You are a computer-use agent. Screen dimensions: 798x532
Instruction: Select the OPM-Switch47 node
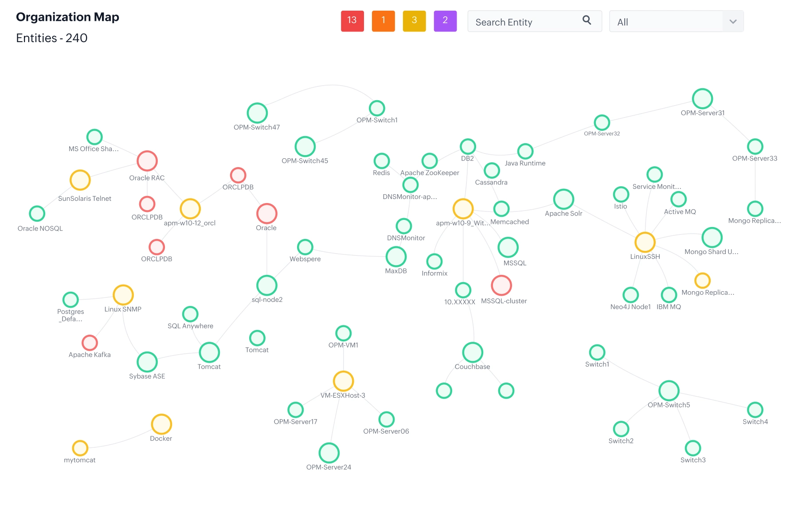pos(257,113)
